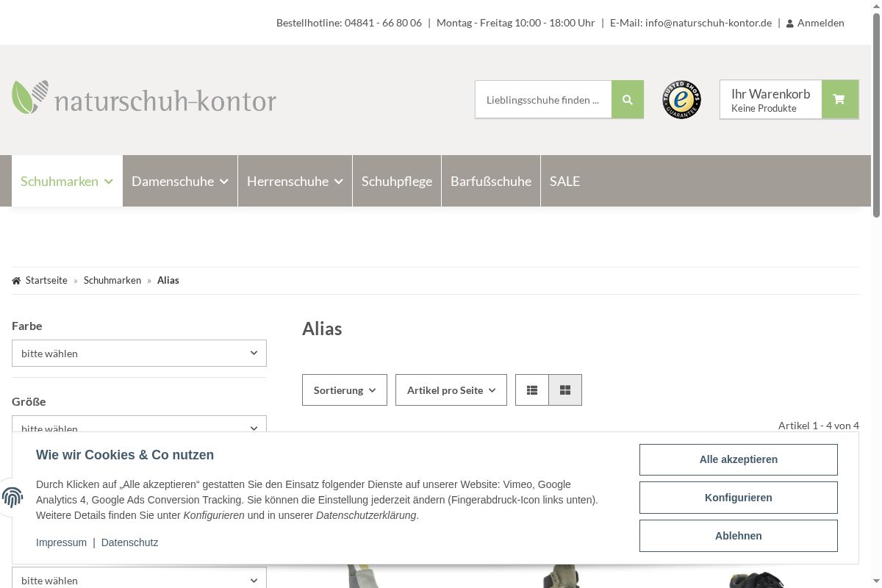This screenshot has width=882, height=588.
Task: Open the Datenschutz link in cookie banner
Action: pyautogui.click(x=129, y=542)
